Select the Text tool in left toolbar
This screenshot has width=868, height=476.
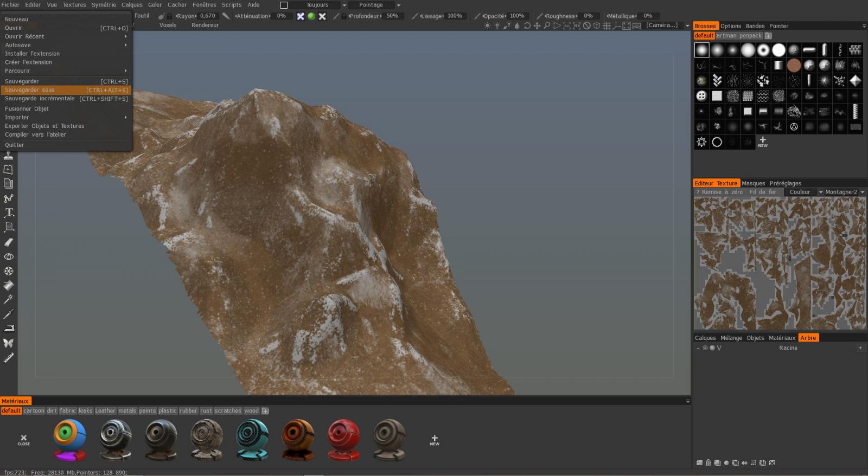click(9, 213)
